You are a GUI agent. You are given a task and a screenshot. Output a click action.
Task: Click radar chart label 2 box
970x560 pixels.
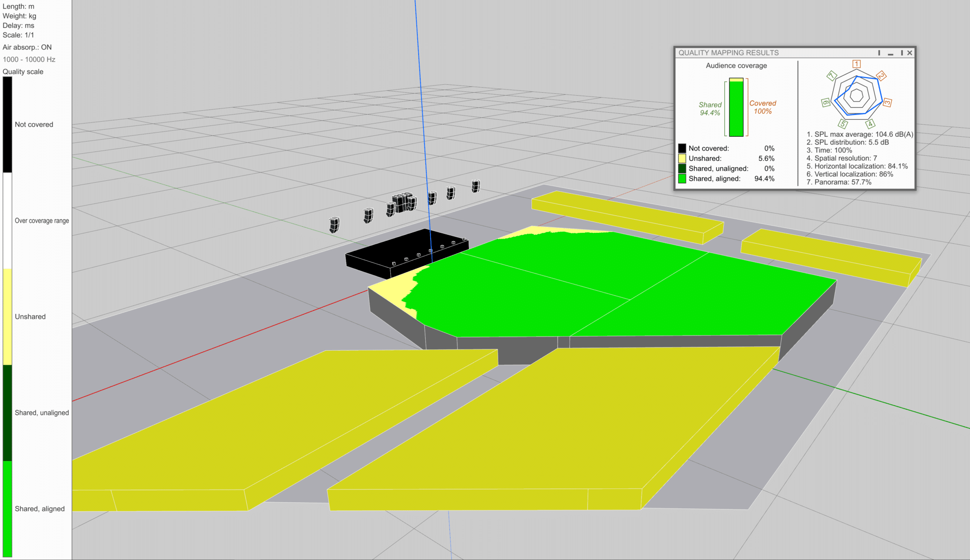point(881,75)
